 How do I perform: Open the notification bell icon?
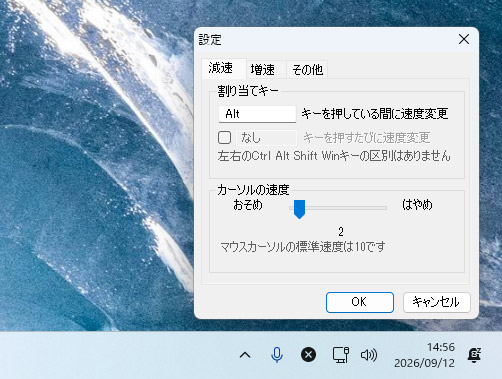(x=474, y=355)
